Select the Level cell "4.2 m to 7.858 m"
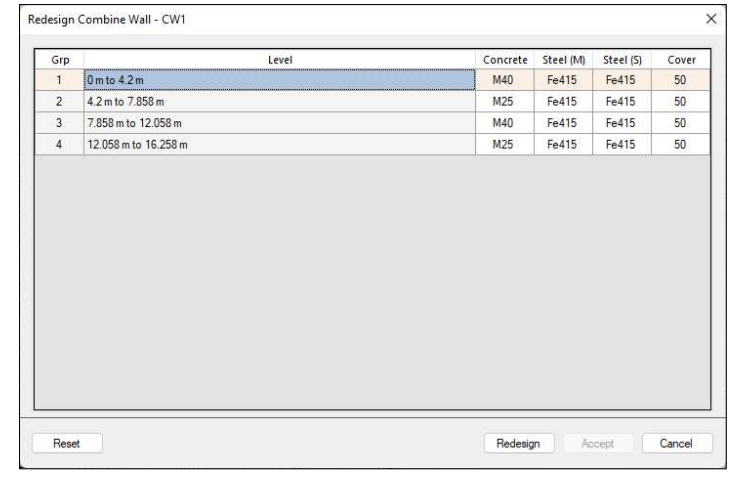The height and width of the screenshot is (477, 740). coord(279,101)
